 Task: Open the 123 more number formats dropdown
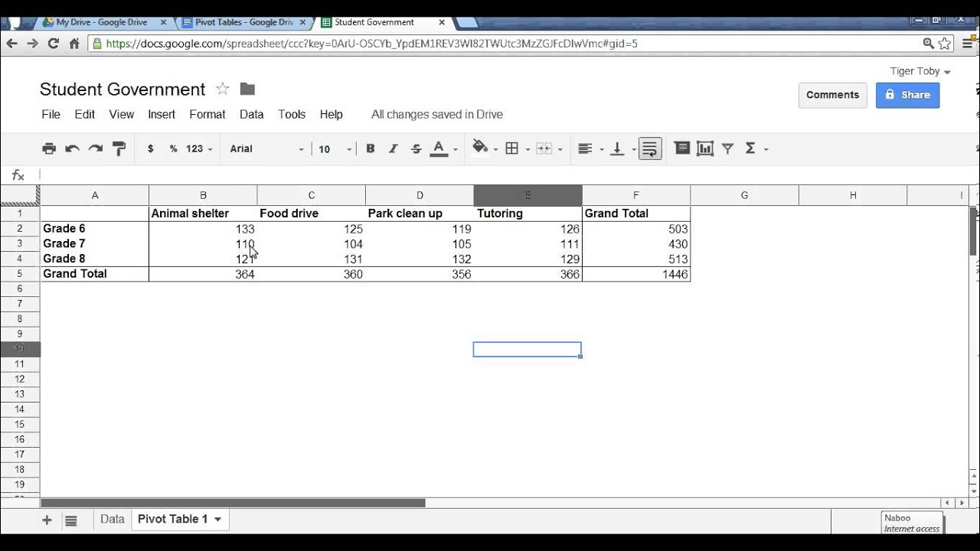pos(200,148)
